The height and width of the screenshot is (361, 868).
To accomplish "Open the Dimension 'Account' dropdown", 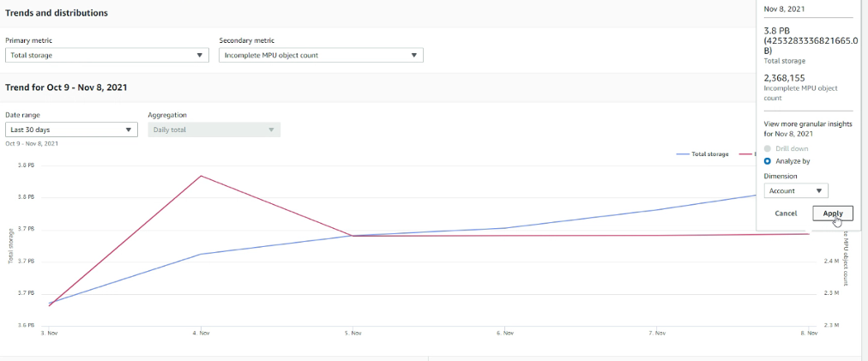I will (795, 191).
